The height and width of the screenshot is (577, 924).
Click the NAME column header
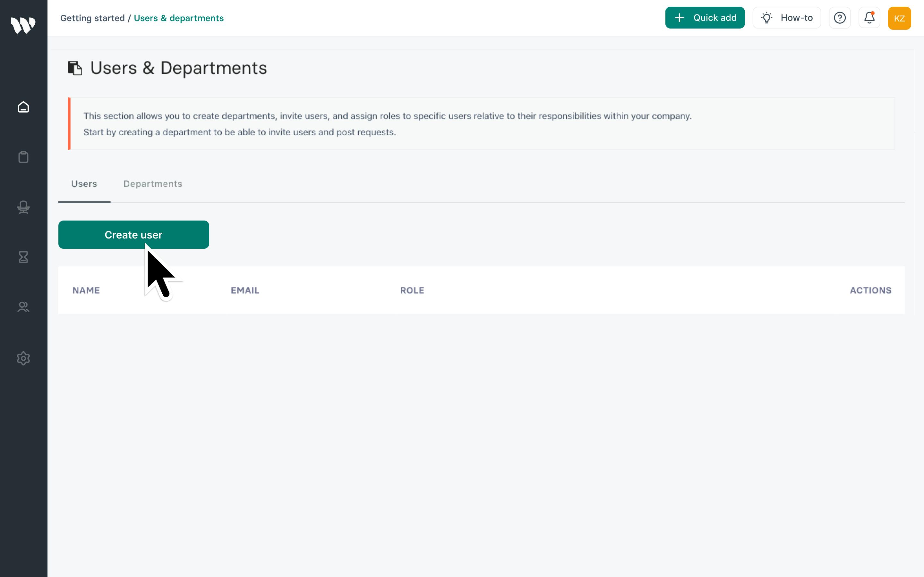[86, 290]
